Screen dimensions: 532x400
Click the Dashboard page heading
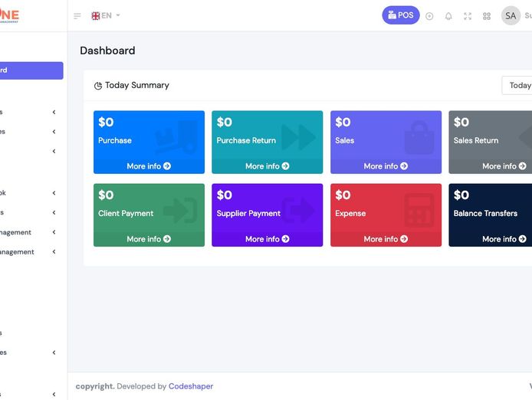107,51
